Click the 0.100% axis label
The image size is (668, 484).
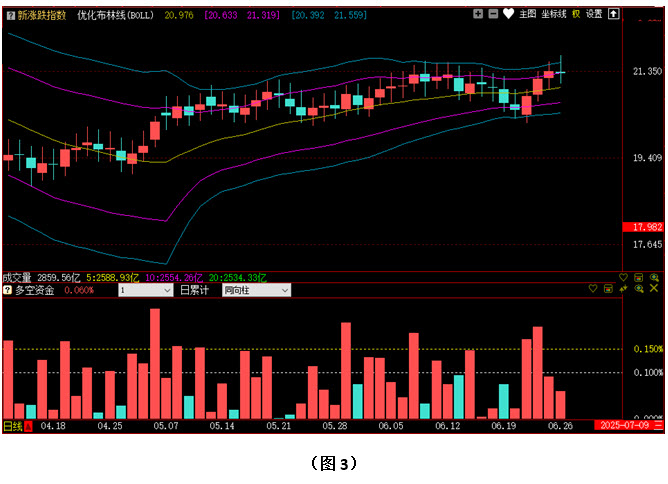(x=648, y=373)
